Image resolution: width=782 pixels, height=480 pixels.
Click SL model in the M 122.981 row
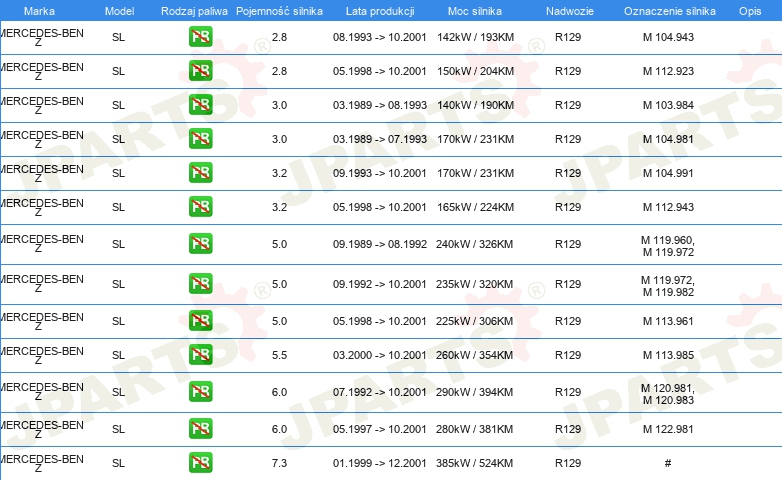coord(118,429)
